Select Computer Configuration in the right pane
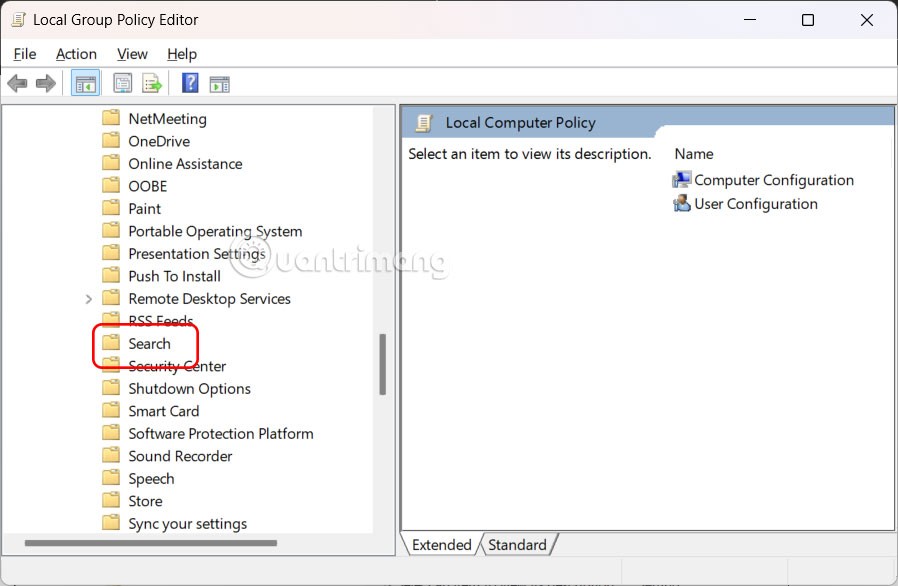 pyautogui.click(x=773, y=180)
